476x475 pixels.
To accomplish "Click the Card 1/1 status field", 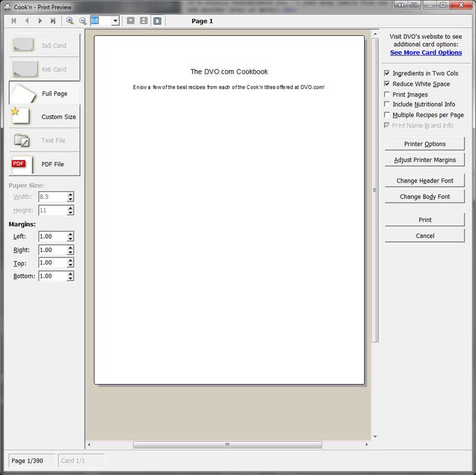I will click(x=82, y=461).
